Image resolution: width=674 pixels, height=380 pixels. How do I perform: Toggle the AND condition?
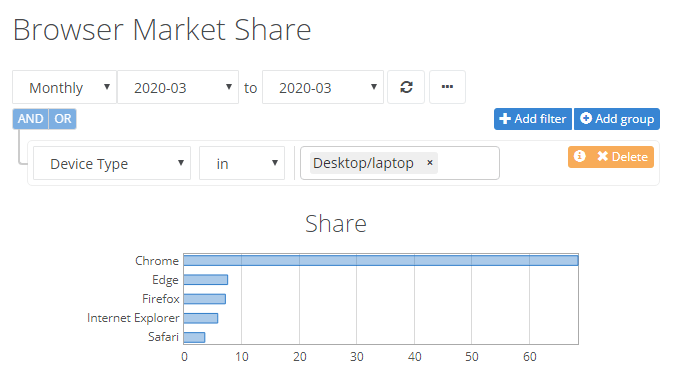coord(31,119)
